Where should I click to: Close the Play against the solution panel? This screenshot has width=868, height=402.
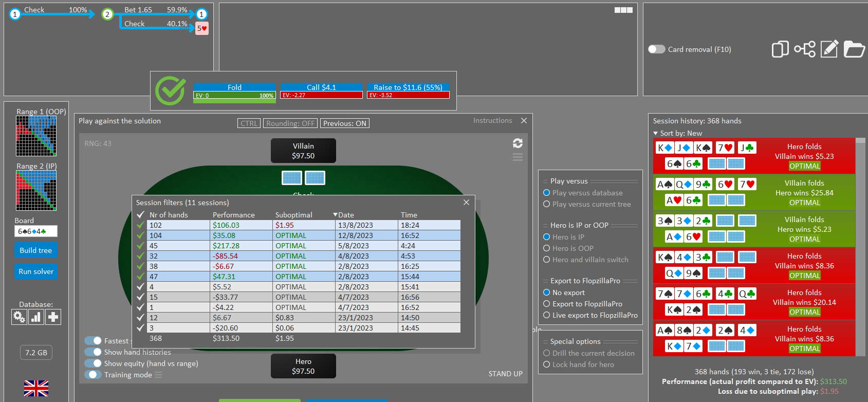(x=524, y=121)
